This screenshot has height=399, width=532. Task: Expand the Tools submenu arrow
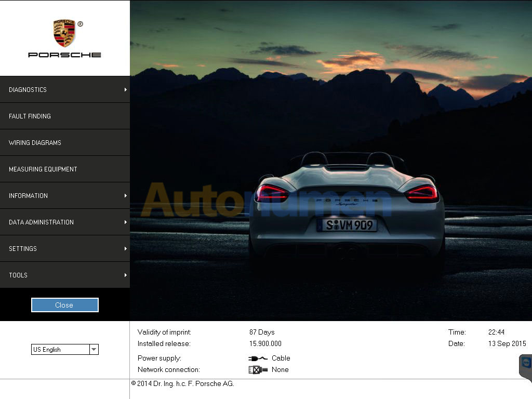coord(125,275)
